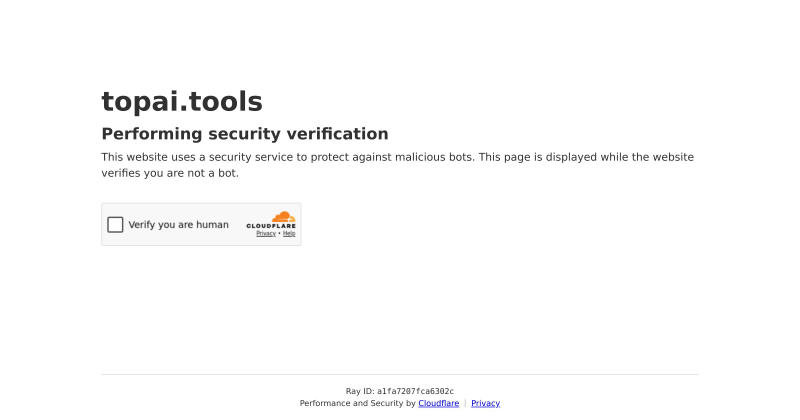This screenshot has height=420, width=800.
Task: Click the Performing security verification heading
Action: [245, 134]
